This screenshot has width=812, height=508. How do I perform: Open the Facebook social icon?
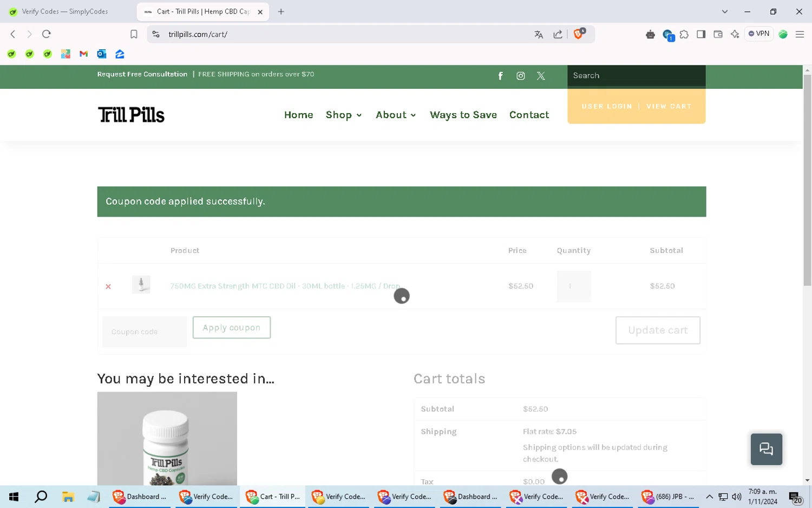point(500,76)
